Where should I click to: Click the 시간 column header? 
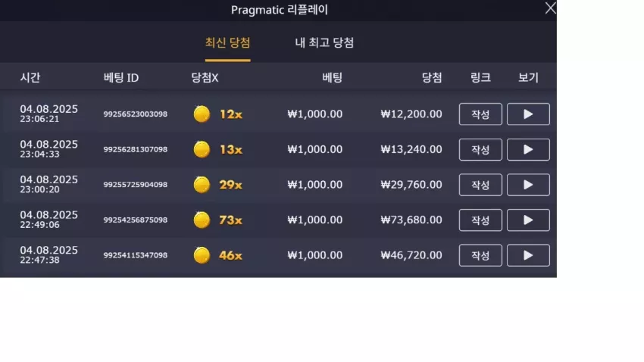tap(30, 77)
